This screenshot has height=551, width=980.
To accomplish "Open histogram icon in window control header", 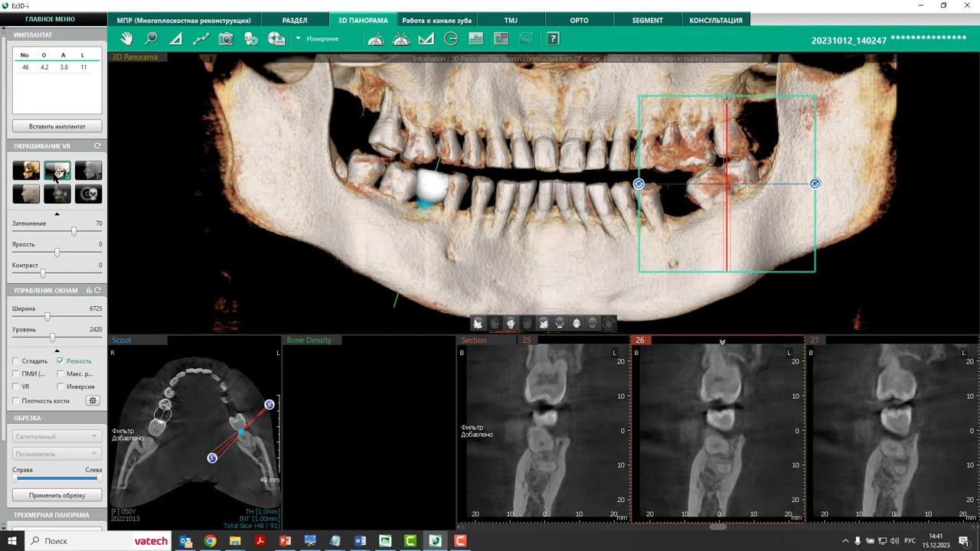I will (89, 290).
